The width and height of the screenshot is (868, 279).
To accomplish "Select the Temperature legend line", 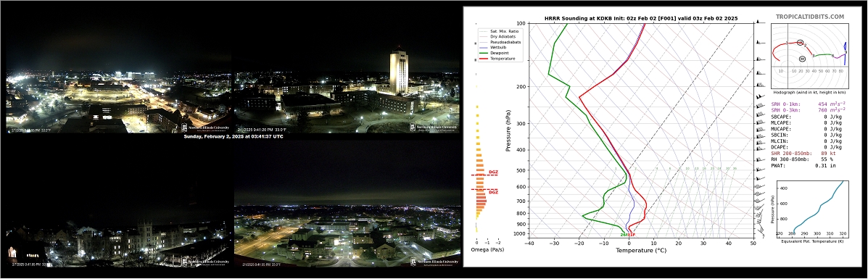I will [x=497, y=58].
